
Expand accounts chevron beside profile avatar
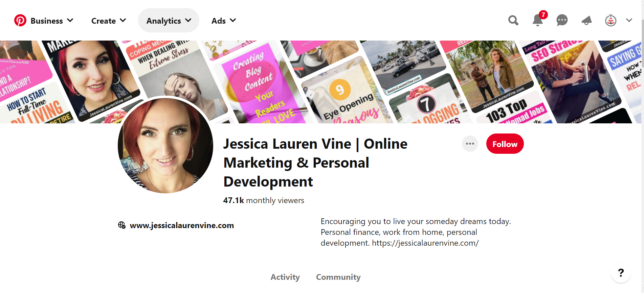[x=629, y=21]
